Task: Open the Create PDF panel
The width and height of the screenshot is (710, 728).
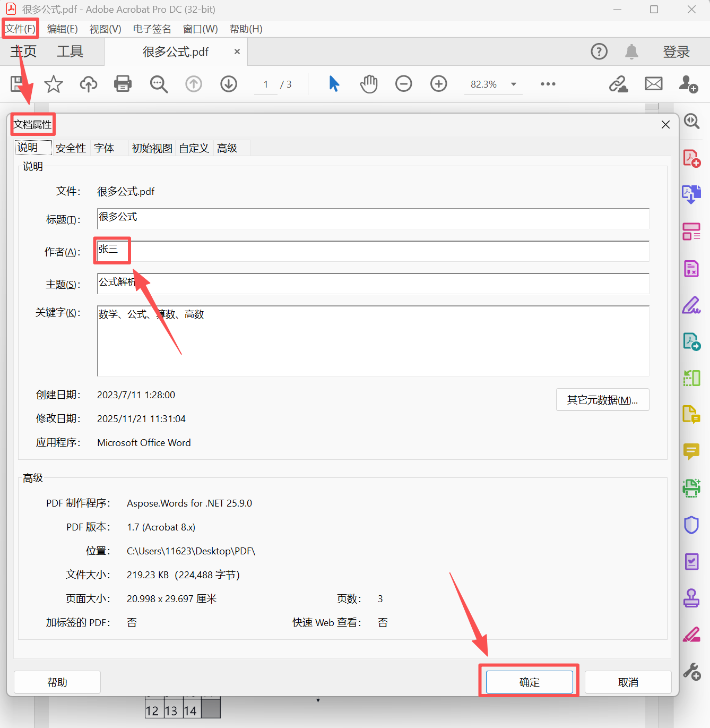Action: coord(691,158)
